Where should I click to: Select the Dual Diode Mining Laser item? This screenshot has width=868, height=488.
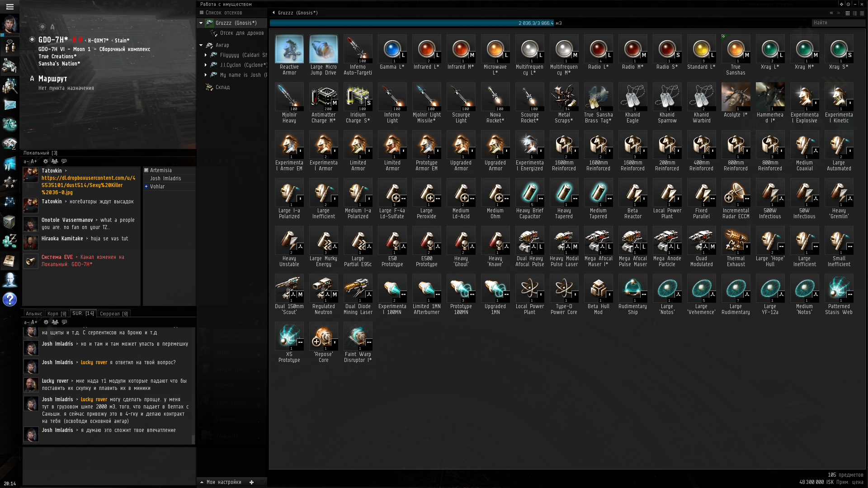pos(358,295)
